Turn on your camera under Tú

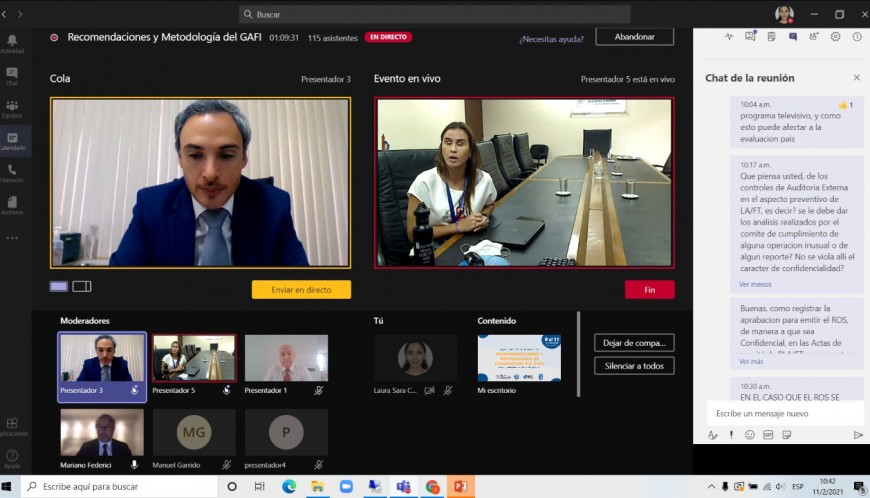[x=429, y=390]
